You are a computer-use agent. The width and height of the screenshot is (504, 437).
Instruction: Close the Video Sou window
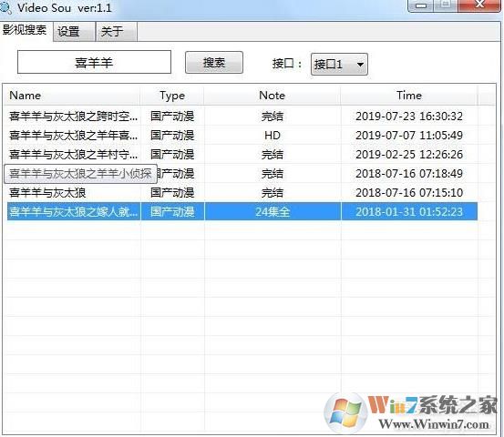(479, 5)
